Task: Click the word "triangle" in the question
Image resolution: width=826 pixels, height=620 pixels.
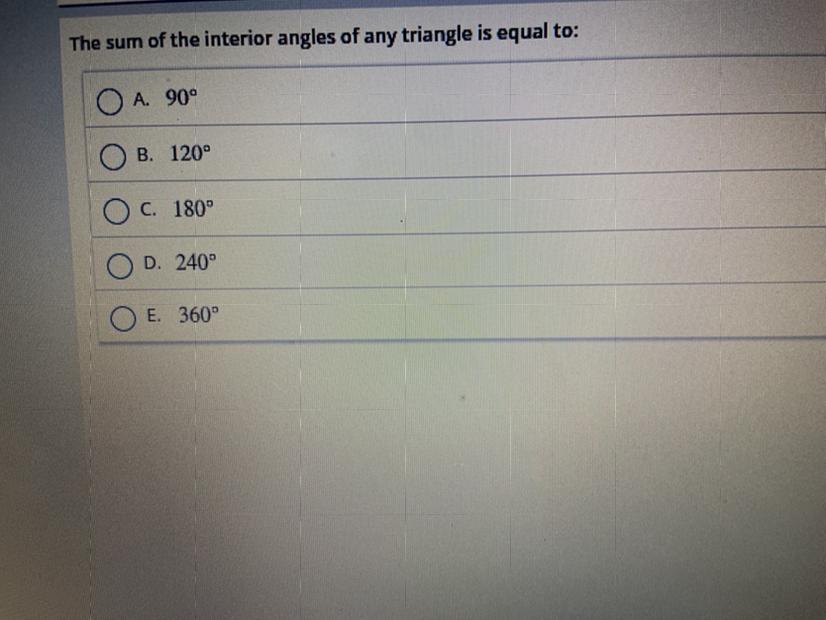Action: [x=437, y=35]
